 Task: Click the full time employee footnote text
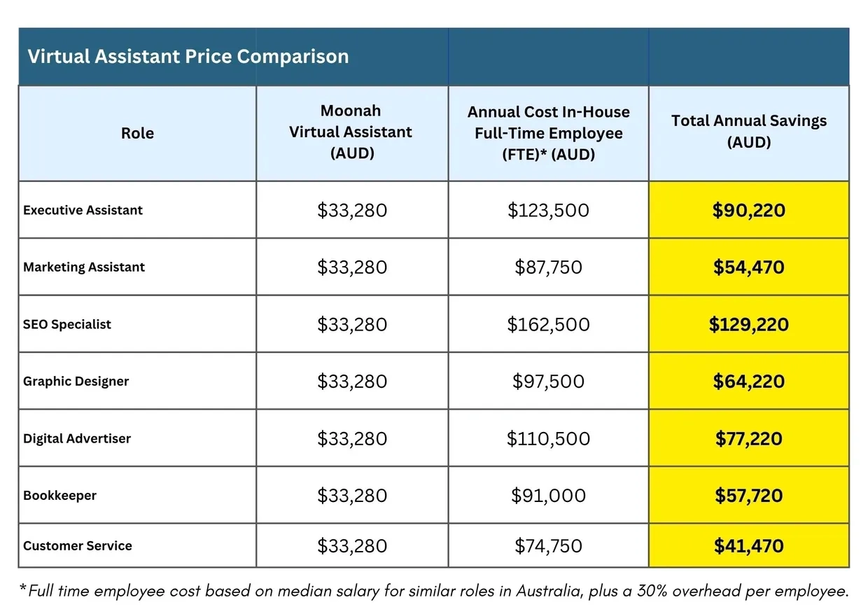pos(434,591)
